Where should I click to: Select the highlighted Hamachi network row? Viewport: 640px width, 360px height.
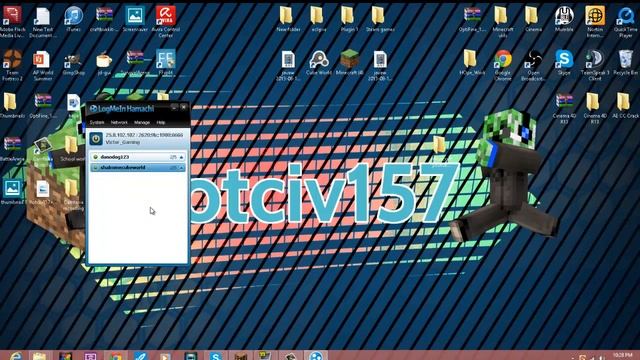(138, 167)
